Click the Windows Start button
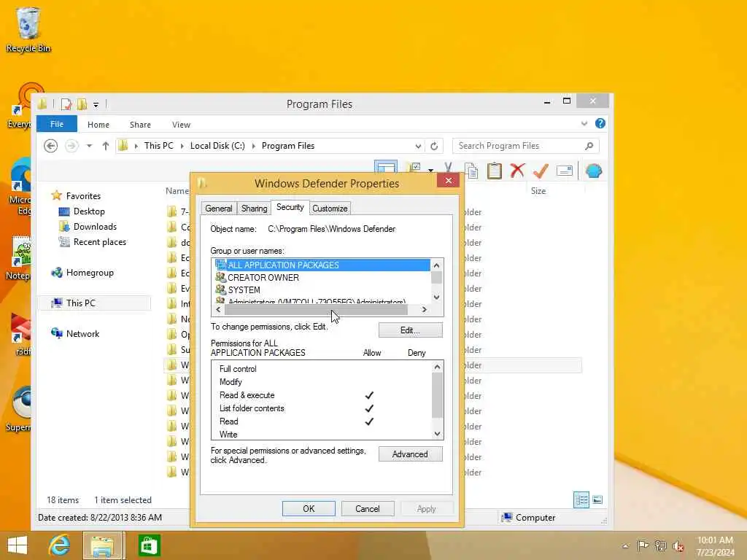Screen dimensions: 747x560 click(18, 545)
